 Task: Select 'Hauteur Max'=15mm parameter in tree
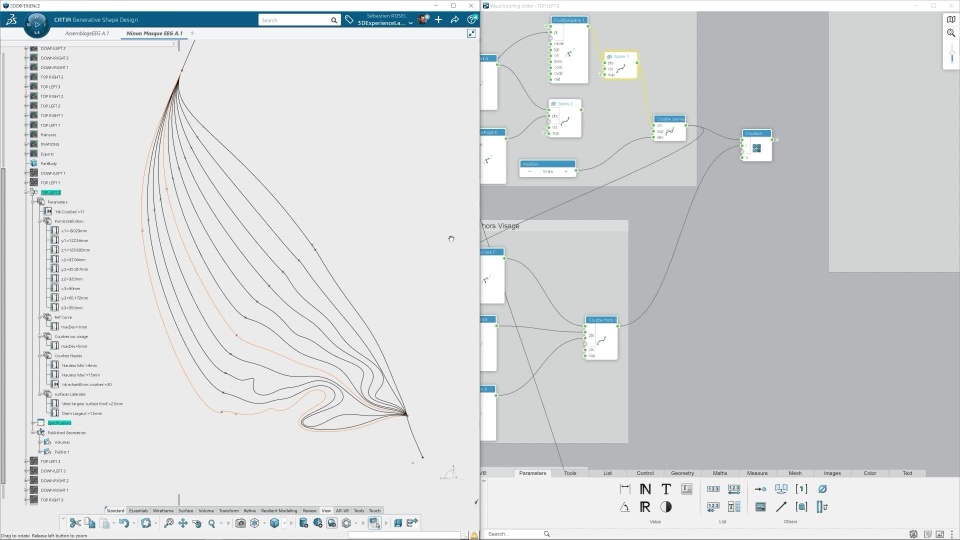(x=80, y=375)
